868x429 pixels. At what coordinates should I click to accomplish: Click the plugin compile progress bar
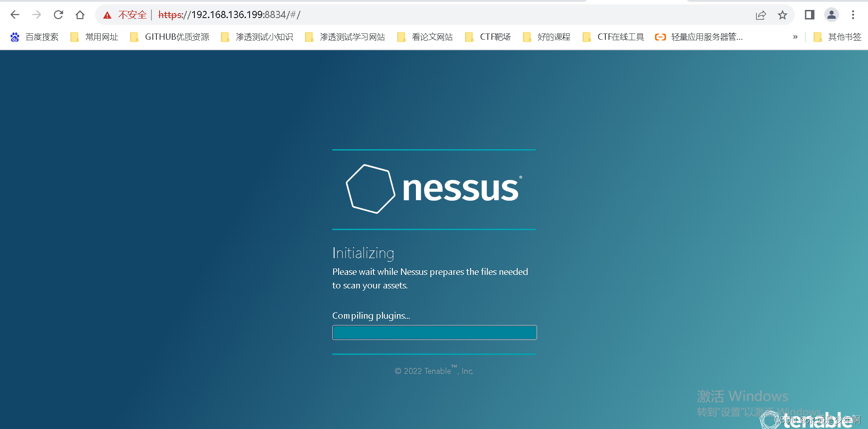434,332
